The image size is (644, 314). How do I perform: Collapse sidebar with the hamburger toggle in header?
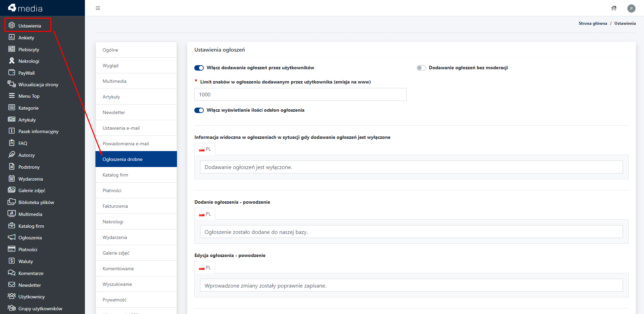pyautogui.click(x=98, y=8)
